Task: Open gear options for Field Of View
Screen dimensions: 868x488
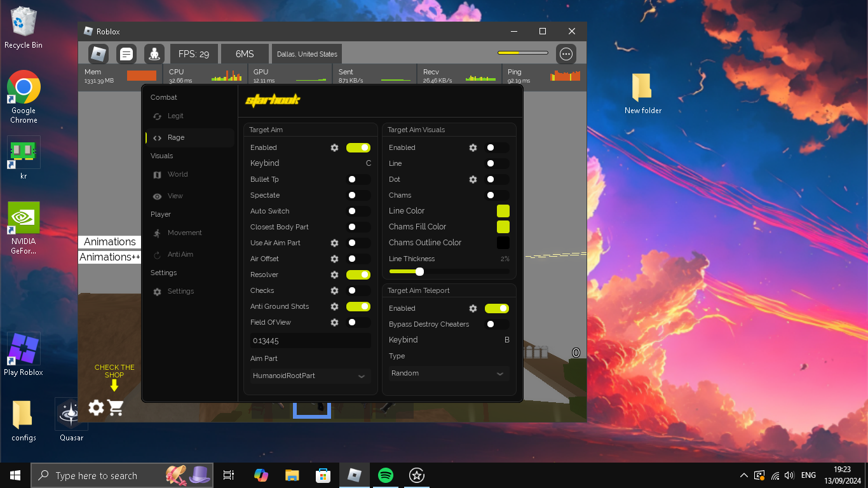Action: (334, 322)
